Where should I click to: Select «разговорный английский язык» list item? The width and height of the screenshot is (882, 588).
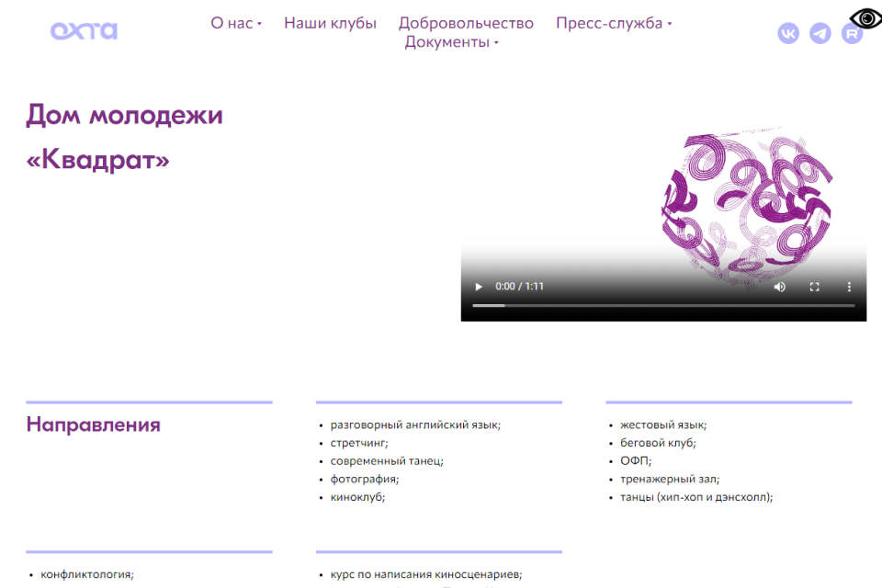pyautogui.click(x=415, y=424)
